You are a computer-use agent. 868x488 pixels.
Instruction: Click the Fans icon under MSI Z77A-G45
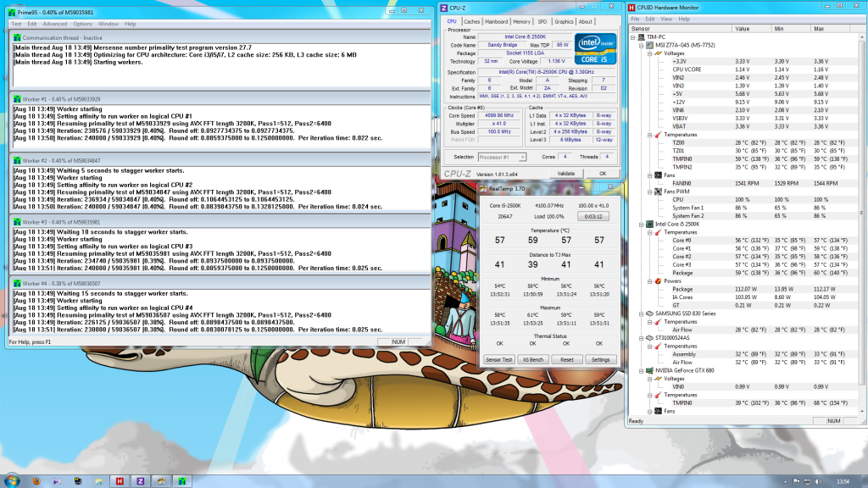click(x=658, y=175)
